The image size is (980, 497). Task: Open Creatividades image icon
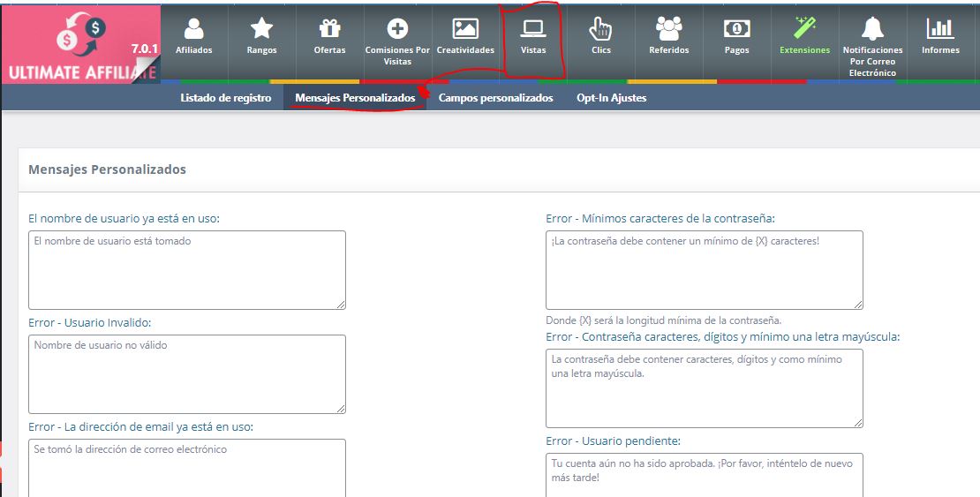(x=465, y=28)
